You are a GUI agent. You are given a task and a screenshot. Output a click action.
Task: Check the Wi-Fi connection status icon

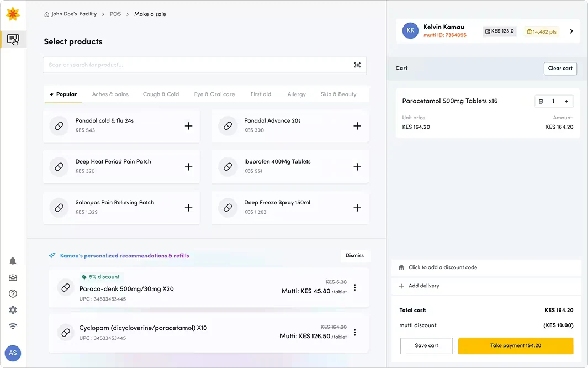[x=13, y=326]
